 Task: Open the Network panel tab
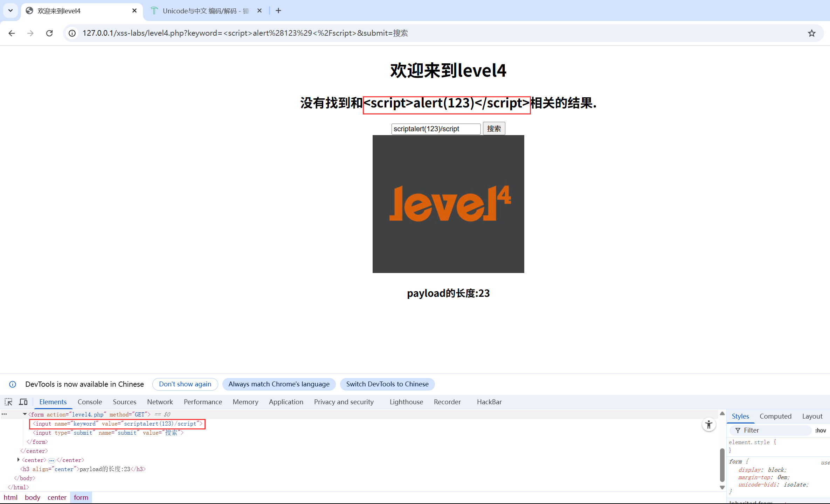pyautogui.click(x=160, y=402)
